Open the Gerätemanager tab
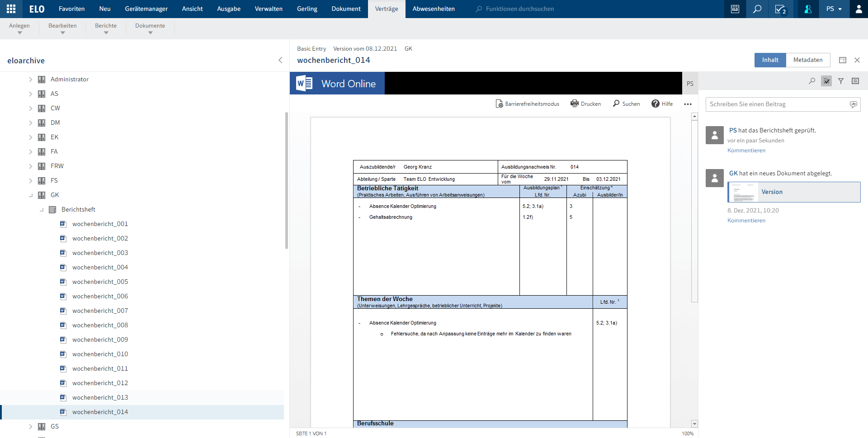 pyautogui.click(x=146, y=9)
